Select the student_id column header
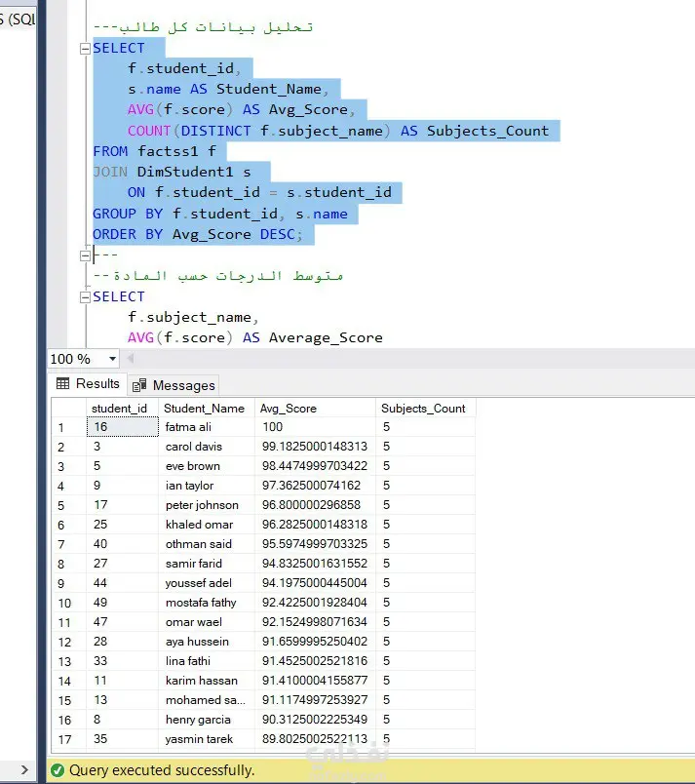Viewport: 695px width, 784px height. (123, 408)
